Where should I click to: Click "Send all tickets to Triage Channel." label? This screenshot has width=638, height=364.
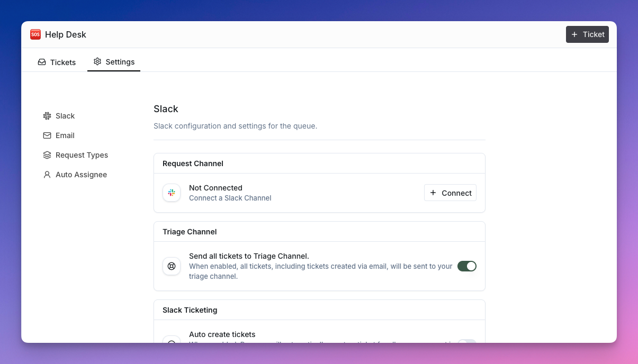tap(249, 256)
